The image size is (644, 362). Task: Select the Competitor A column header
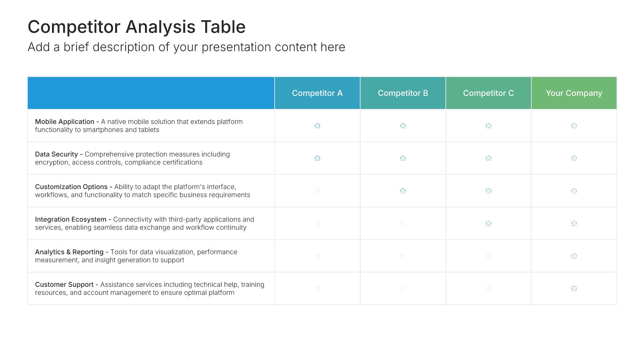click(x=317, y=93)
